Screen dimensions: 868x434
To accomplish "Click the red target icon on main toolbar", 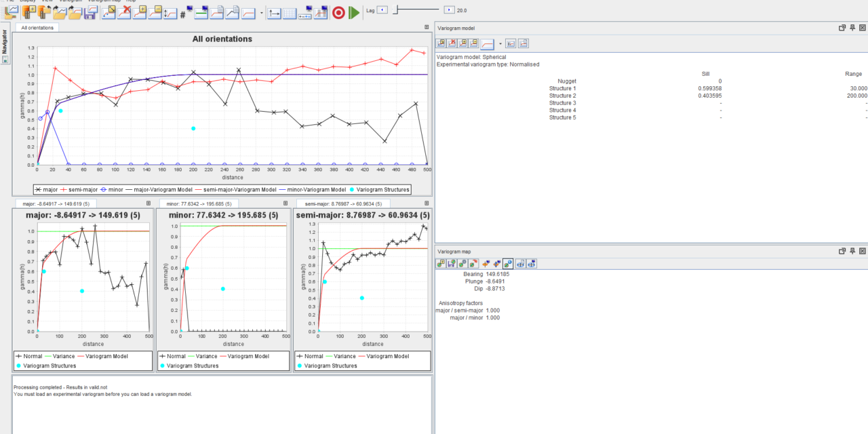I will pos(338,12).
